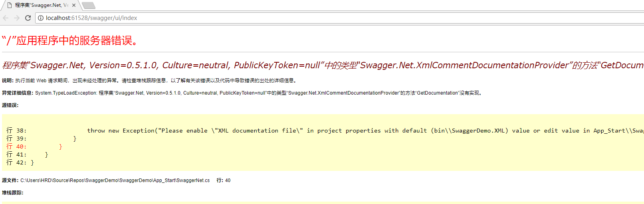Image resolution: width=644 pixels, height=204 pixels.
Task: Click source line 41 closing brace
Action: (x=27, y=154)
